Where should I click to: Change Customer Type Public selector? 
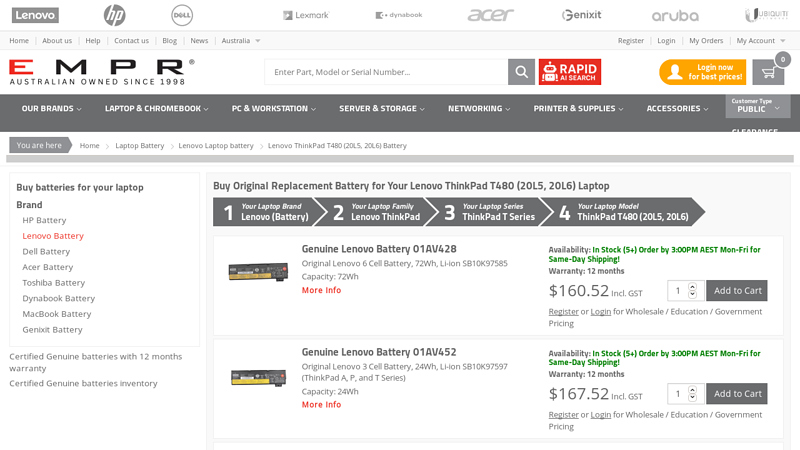point(758,106)
